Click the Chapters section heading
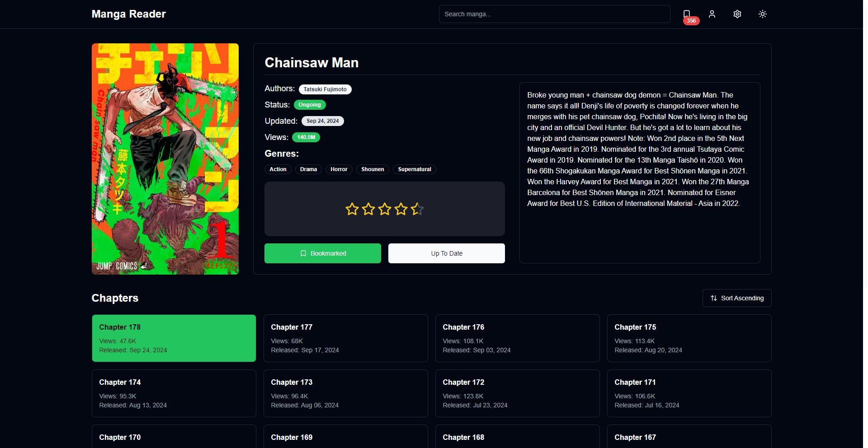Screen dimensions: 868x448 pyautogui.click(x=115, y=298)
